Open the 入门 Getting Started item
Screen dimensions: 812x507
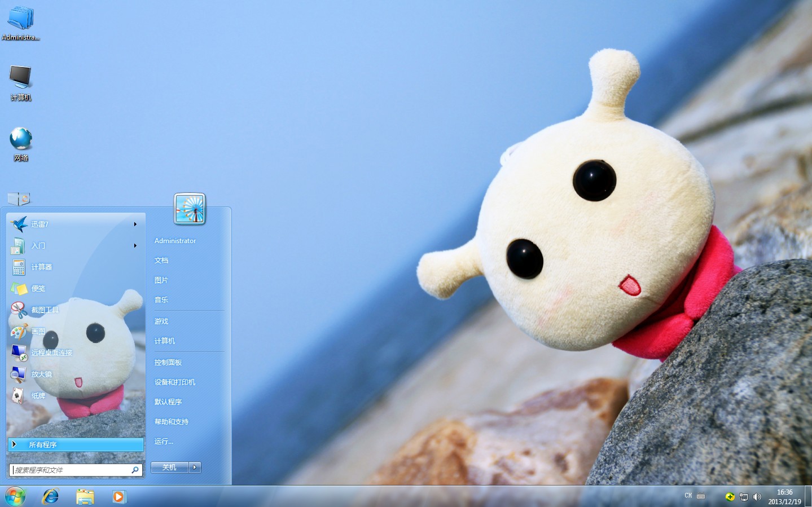pyautogui.click(x=75, y=246)
